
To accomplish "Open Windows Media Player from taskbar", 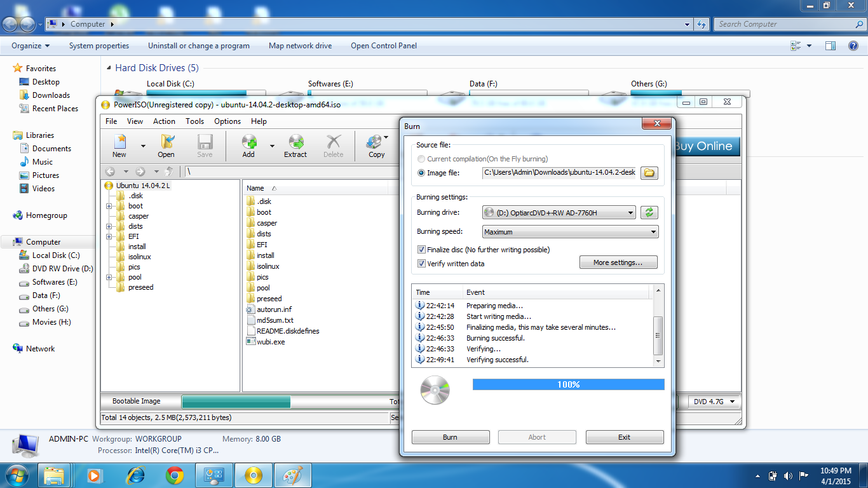I will coord(95,475).
